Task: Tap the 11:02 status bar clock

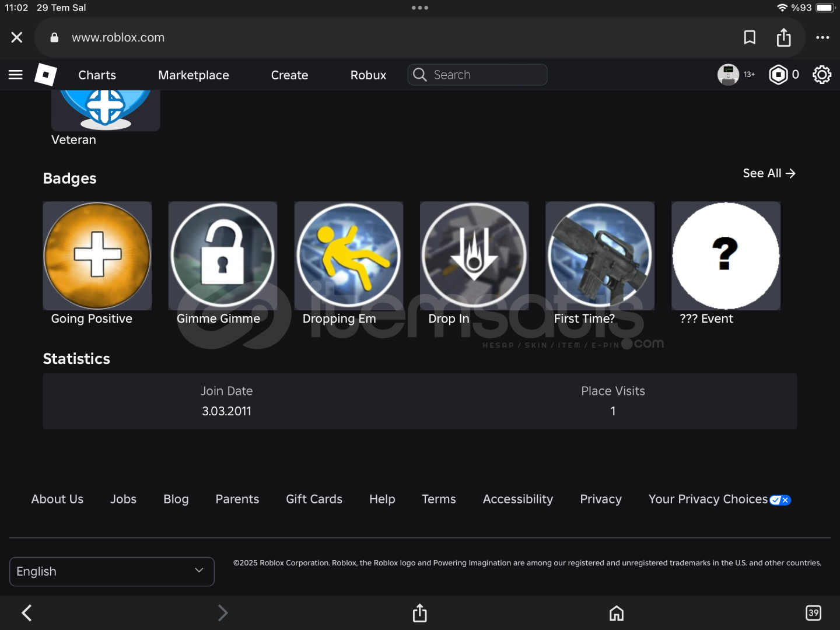Action: [16, 8]
